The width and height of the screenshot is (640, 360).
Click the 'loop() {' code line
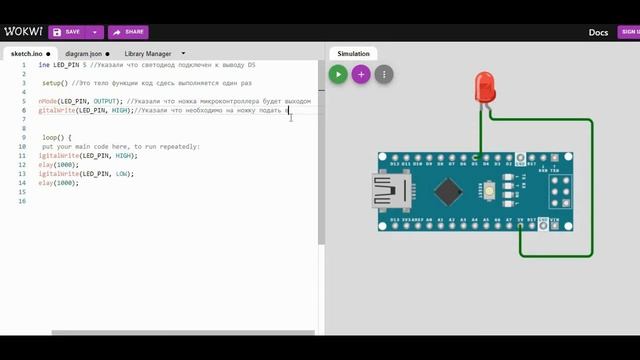[57, 138]
